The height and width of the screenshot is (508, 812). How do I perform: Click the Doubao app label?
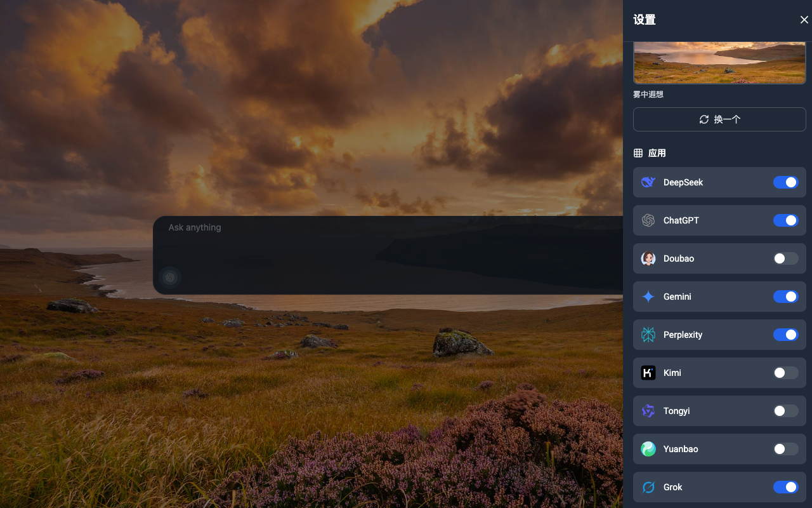(x=679, y=258)
